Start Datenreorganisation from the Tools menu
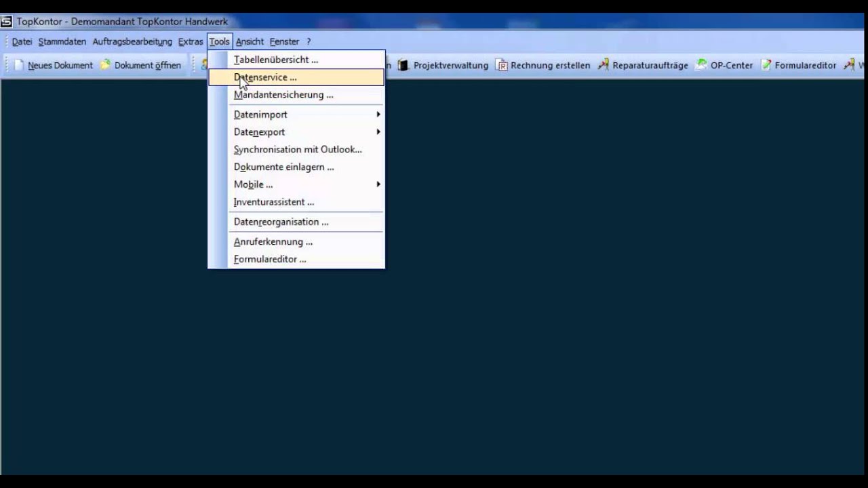Screen dimensions: 868x488 pos(296,222)
